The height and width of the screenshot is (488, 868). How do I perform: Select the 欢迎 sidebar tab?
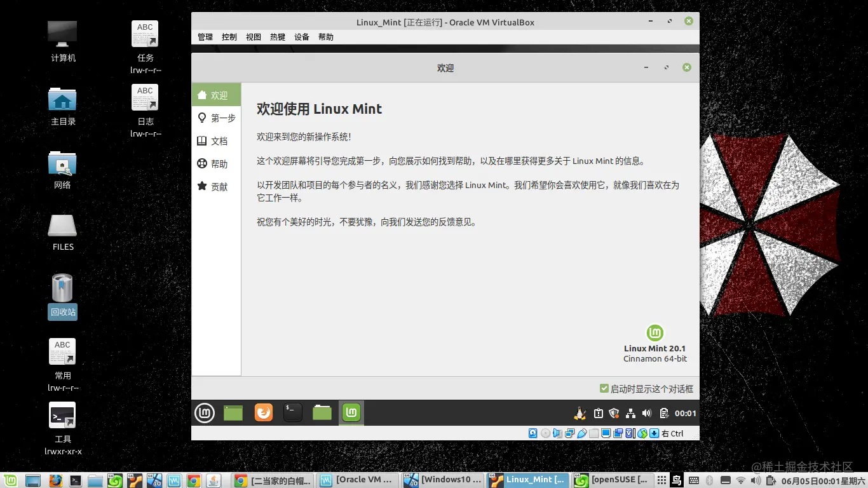coord(216,95)
